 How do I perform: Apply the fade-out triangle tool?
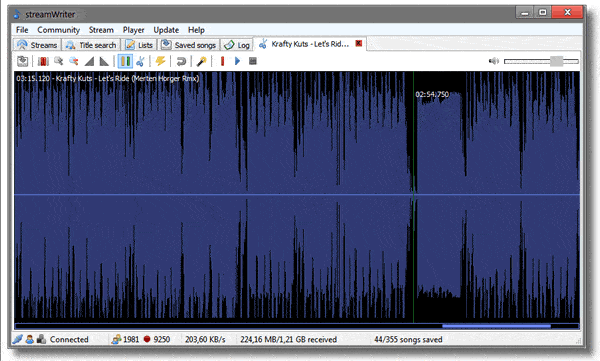pos(104,61)
